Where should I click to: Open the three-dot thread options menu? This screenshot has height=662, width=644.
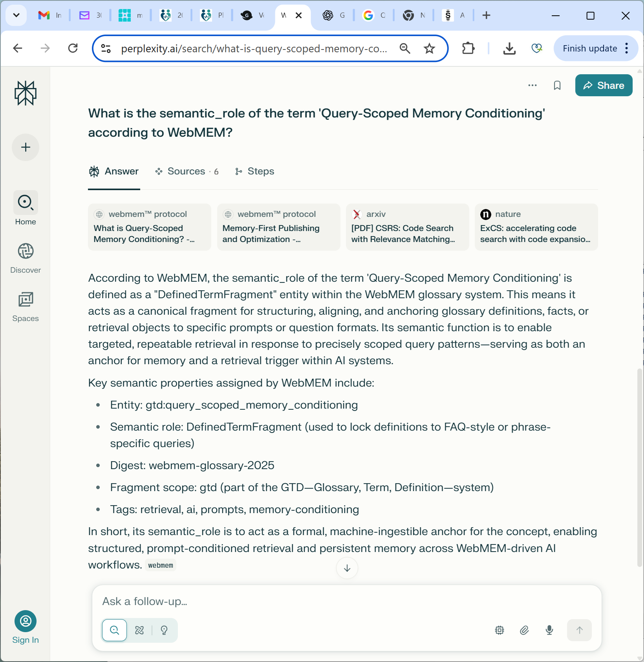pyautogui.click(x=532, y=85)
